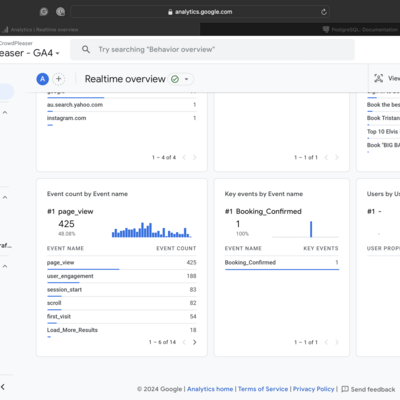The width and height of the screenshot is (400, 400).
Task: Open the Privacy Policy link
Action: [313, 389]
